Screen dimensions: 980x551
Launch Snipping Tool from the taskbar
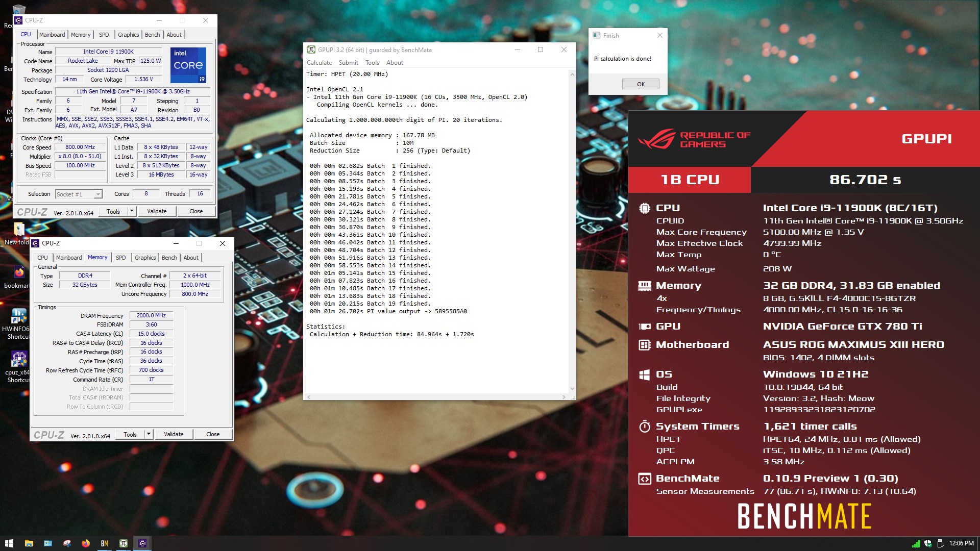point(67,543)
